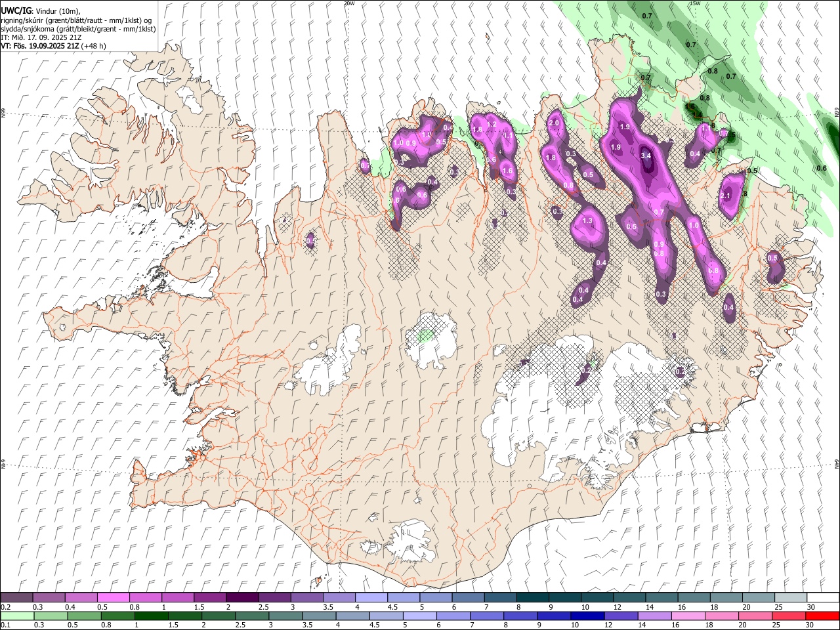Click the pale grey snow swatch between 25 and 30

coord(791,598)
